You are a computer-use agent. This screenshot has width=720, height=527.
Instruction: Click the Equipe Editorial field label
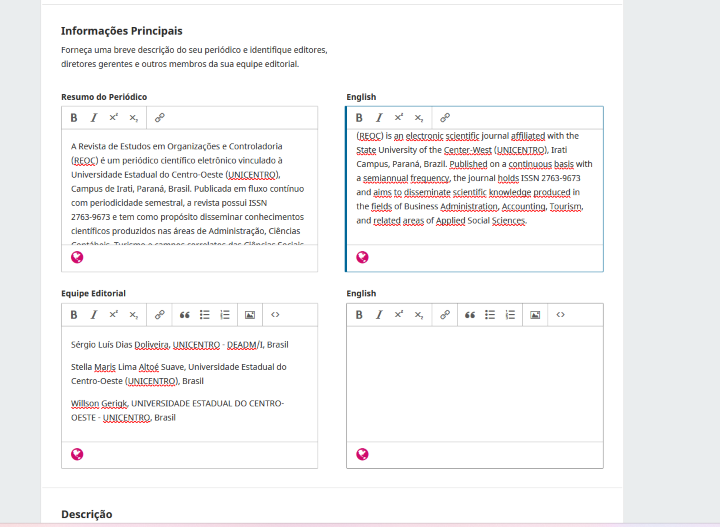pyautogui.click(x=93, y=294)
